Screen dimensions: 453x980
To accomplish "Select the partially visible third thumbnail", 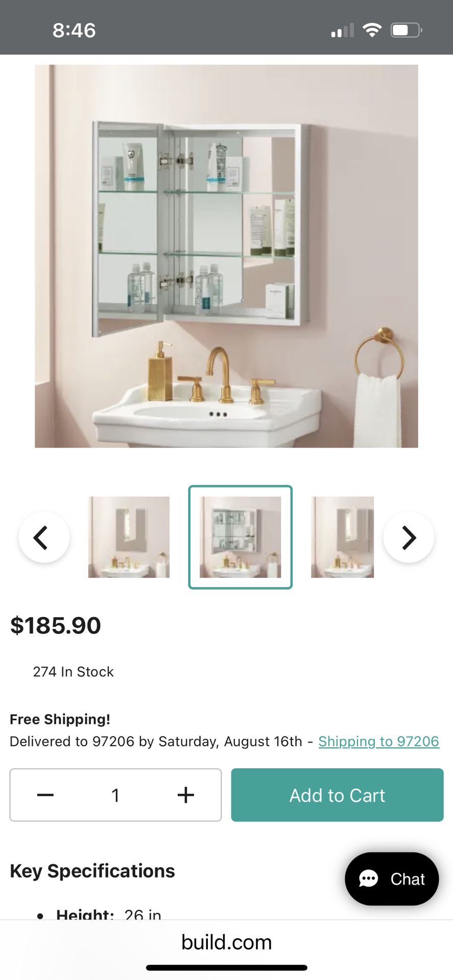I will 342,537.
